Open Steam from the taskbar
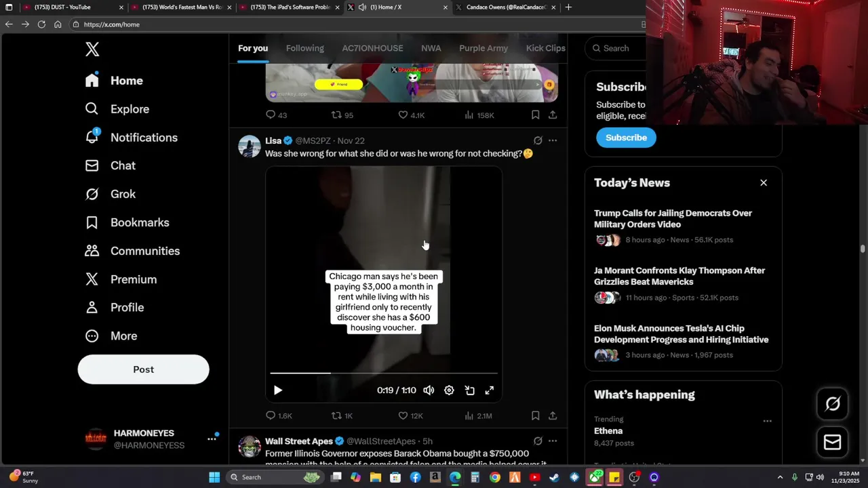 [x=554, y=477]
